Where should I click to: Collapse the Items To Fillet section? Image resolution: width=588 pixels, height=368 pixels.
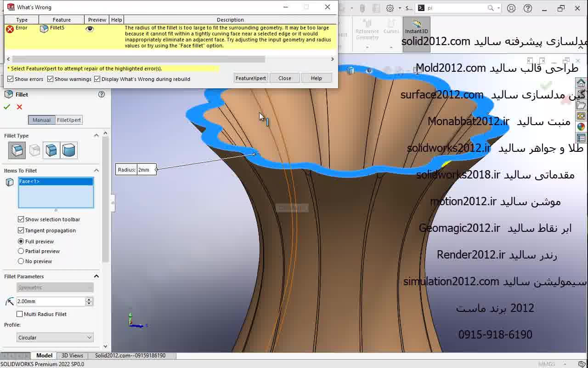[96, 170]
